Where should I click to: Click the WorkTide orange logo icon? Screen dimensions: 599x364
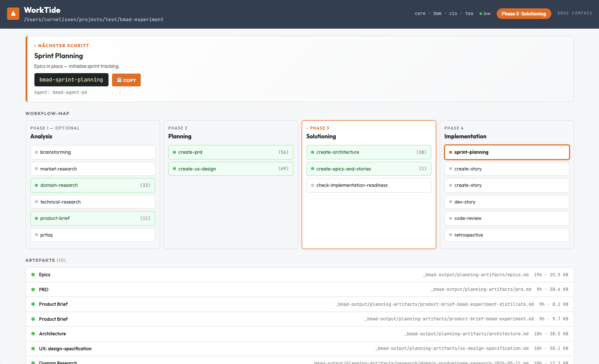pos(13,14)
